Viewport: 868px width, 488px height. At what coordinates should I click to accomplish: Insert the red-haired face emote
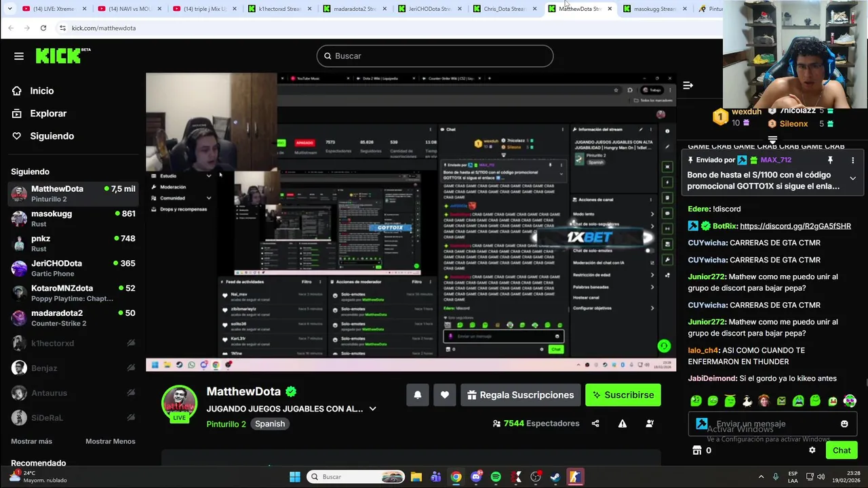coord(764,401)
